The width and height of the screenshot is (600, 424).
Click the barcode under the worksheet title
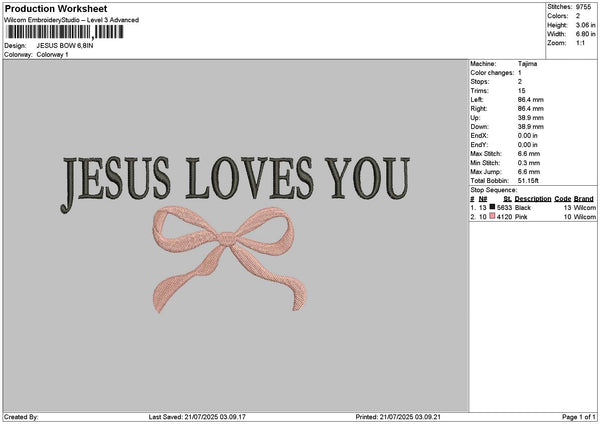click(x=65, y=32)
